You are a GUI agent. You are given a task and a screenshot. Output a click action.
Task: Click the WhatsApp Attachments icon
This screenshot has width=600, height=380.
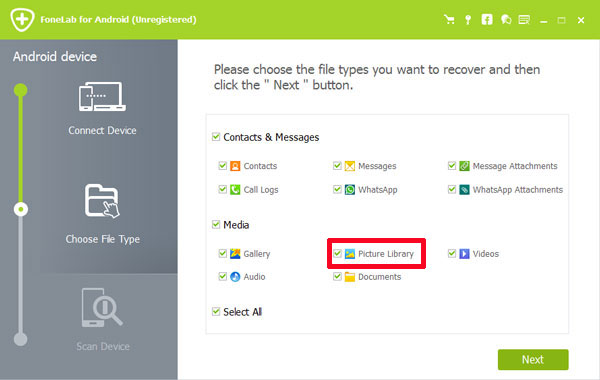[x=464, y=189]
